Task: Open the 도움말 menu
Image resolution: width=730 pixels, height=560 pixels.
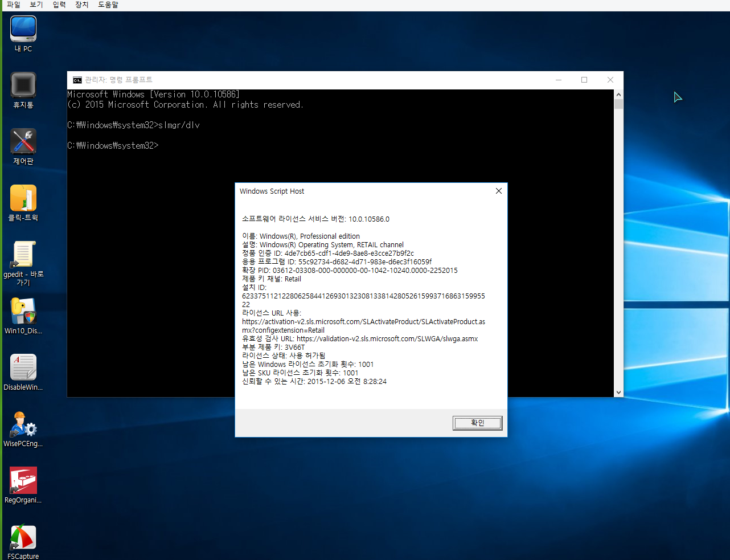Action: 108,5
